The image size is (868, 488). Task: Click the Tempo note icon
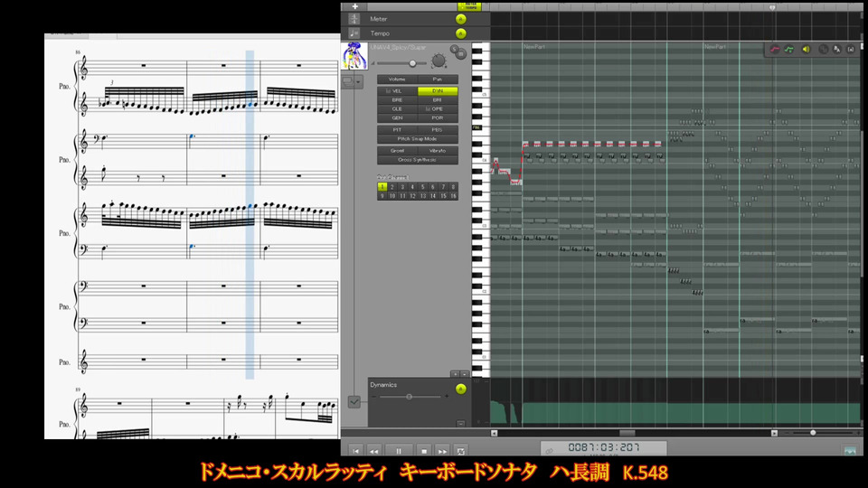tap(354, 33)
